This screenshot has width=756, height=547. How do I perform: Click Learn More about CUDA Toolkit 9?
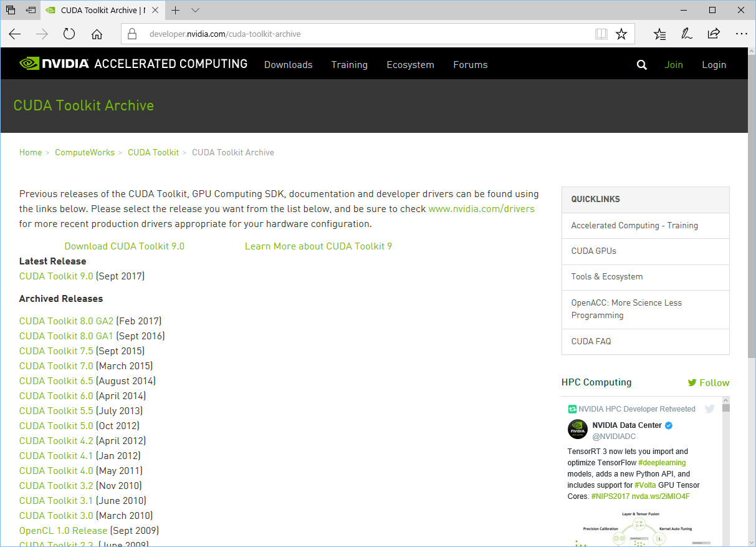318,246
